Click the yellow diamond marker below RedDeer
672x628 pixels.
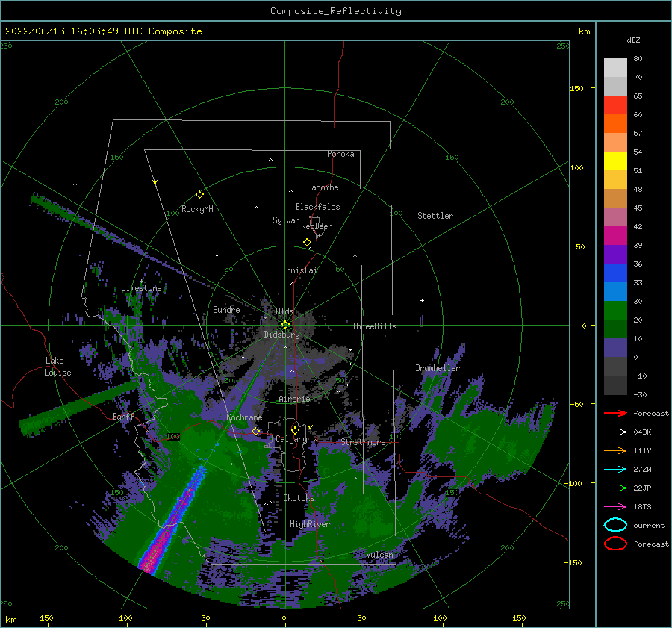pos(307,242)
